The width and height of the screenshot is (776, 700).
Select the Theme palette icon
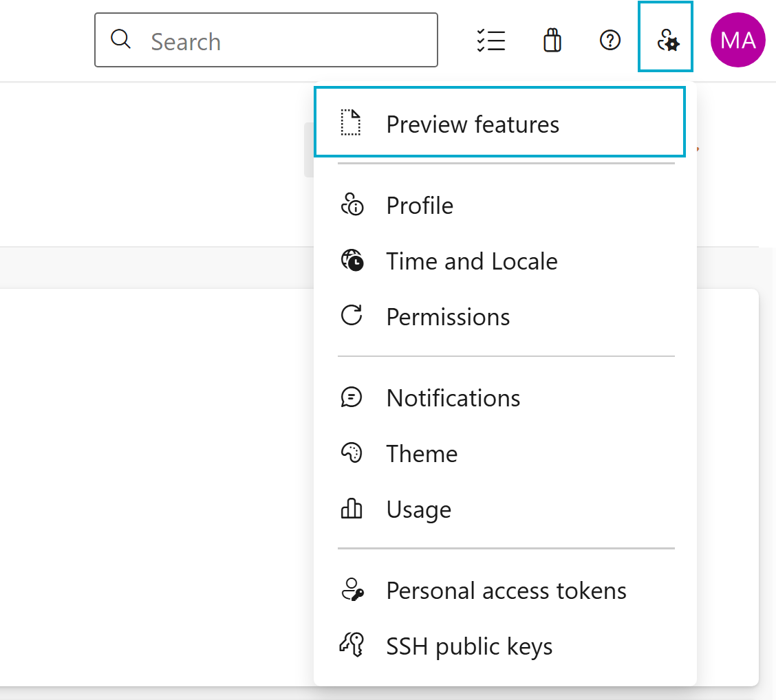pos(352,453)
